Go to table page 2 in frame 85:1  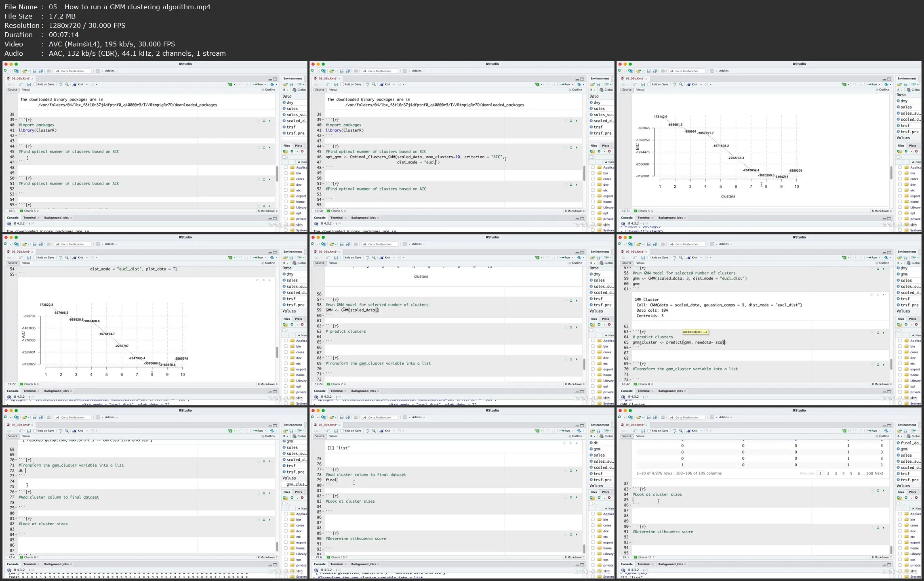(x=828, y=473)
